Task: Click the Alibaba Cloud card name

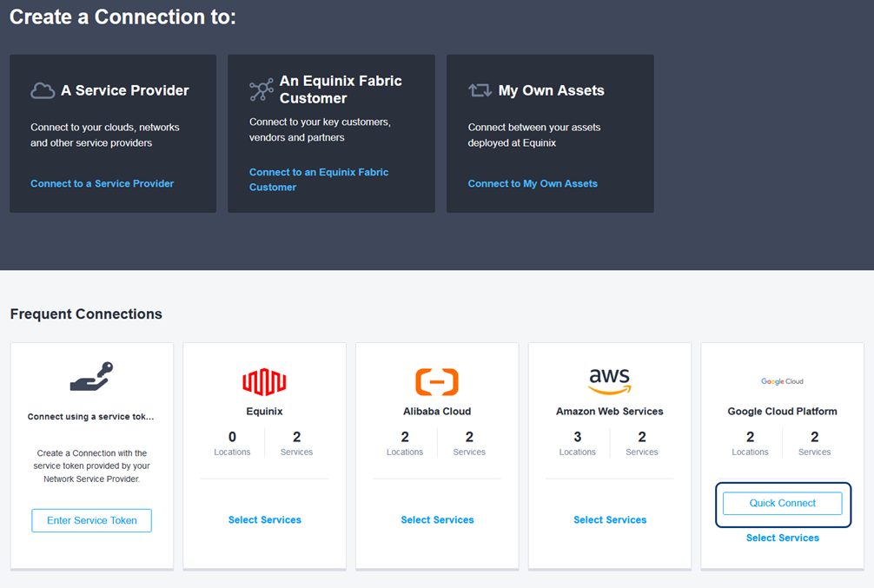Action: 437,412
